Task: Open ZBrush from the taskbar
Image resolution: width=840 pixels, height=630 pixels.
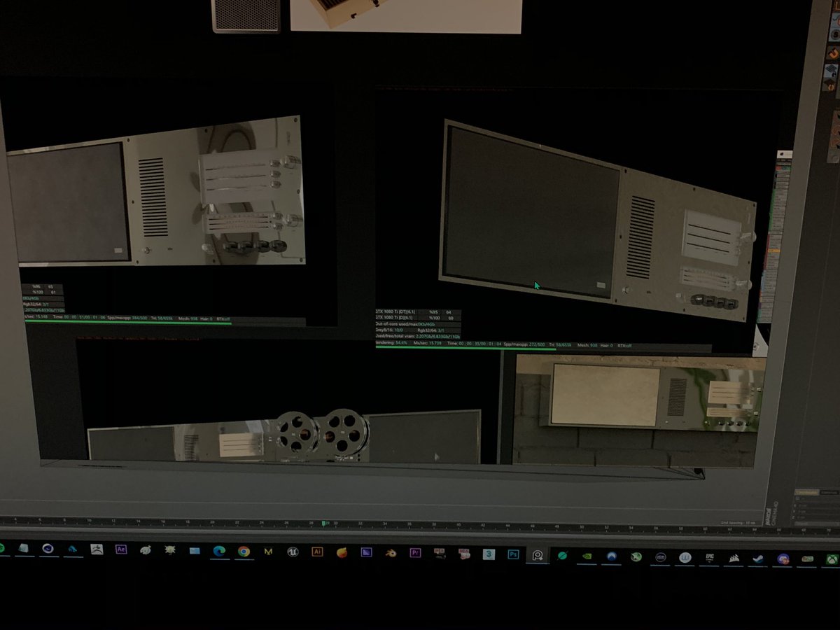Action: pos(97,549)
